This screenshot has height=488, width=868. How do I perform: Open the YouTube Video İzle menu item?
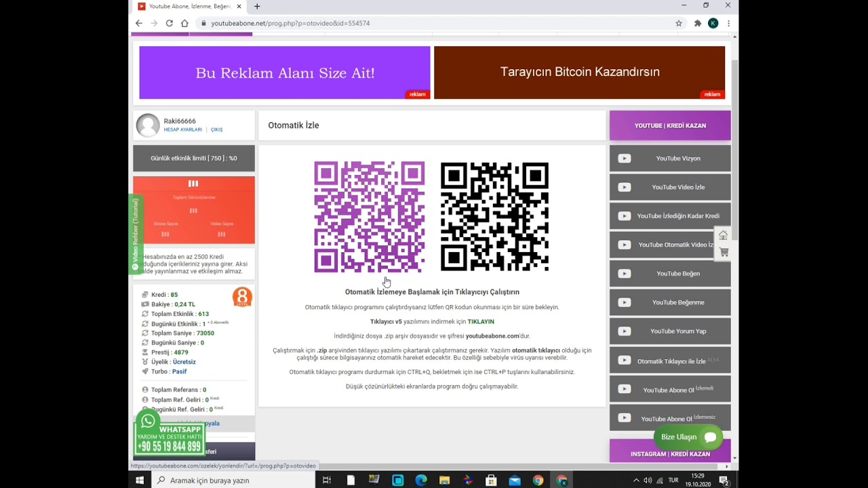tap(670, 187)
